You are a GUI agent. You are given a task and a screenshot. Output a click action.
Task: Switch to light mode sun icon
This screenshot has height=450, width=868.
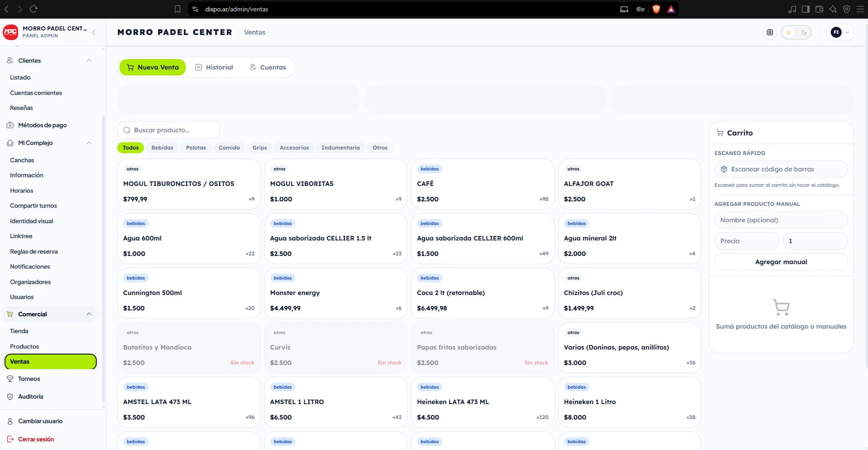pyautogui.click(x=789, y=32)
